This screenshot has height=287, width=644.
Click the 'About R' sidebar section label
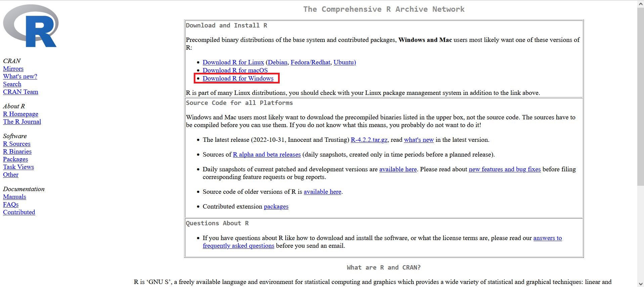14,106
